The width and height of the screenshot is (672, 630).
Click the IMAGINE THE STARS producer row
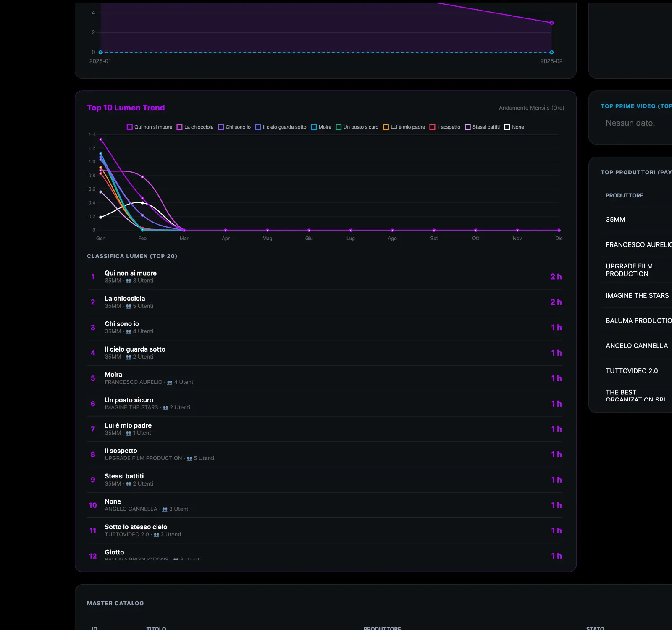(x=637, y=296)
